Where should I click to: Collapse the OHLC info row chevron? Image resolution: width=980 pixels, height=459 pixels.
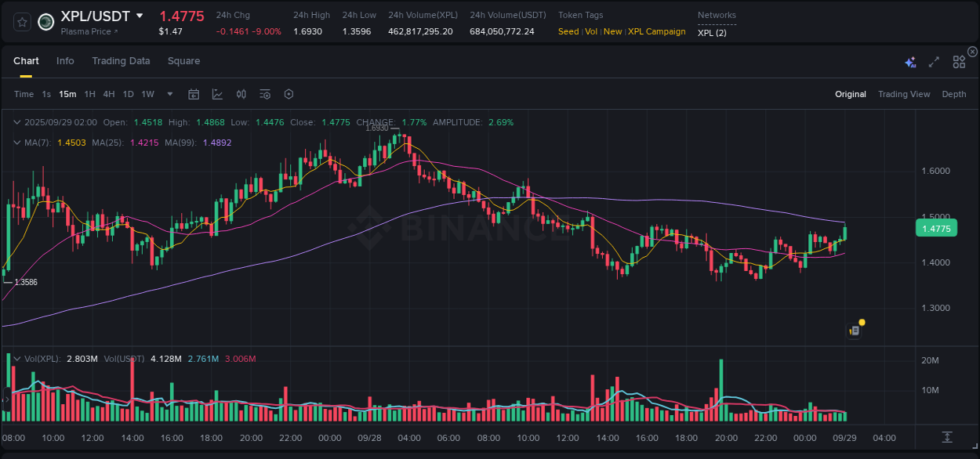click(x=17, y=122)
